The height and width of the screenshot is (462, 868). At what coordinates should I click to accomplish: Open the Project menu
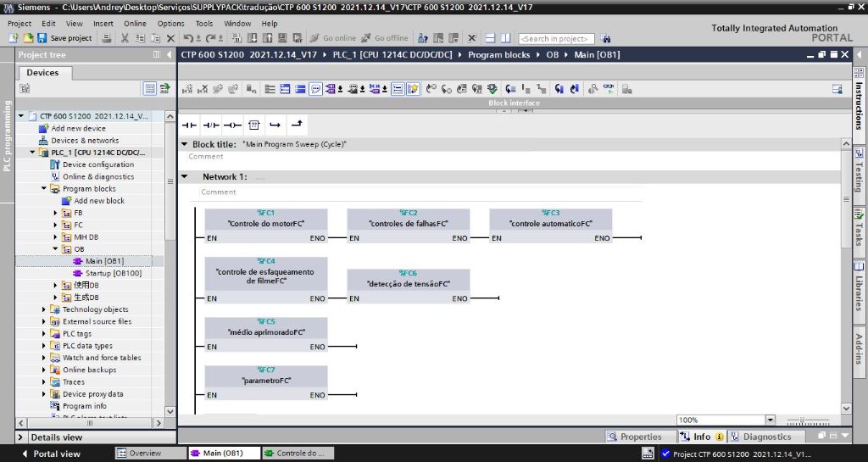pos(19,23)
